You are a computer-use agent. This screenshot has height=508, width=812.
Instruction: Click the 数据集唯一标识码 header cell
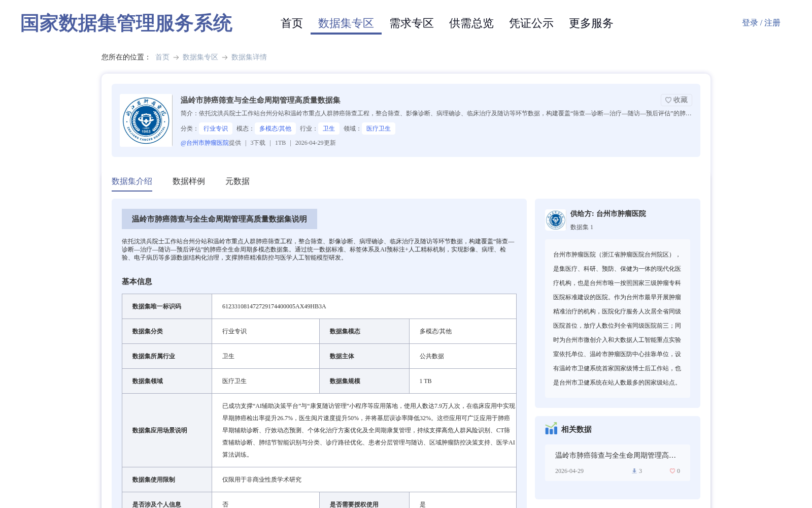[167, 306]
